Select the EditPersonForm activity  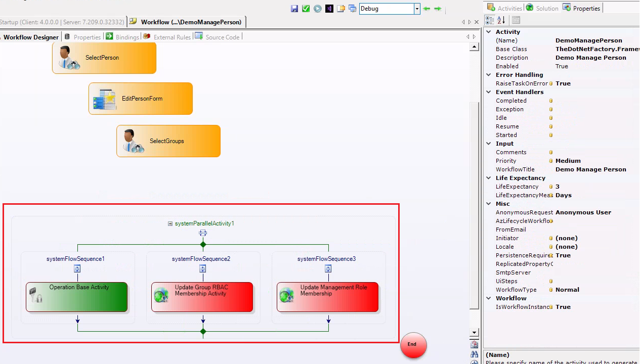pos(141,99)
